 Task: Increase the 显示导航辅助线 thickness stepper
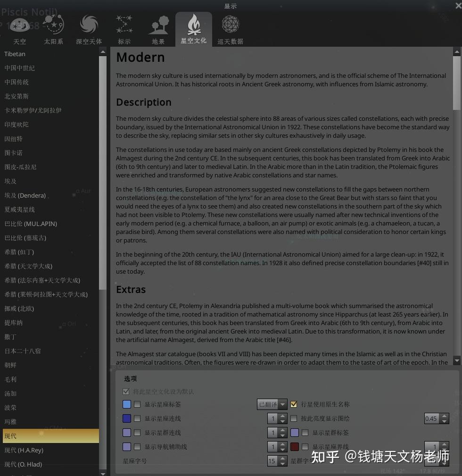[x=283, y=444]
